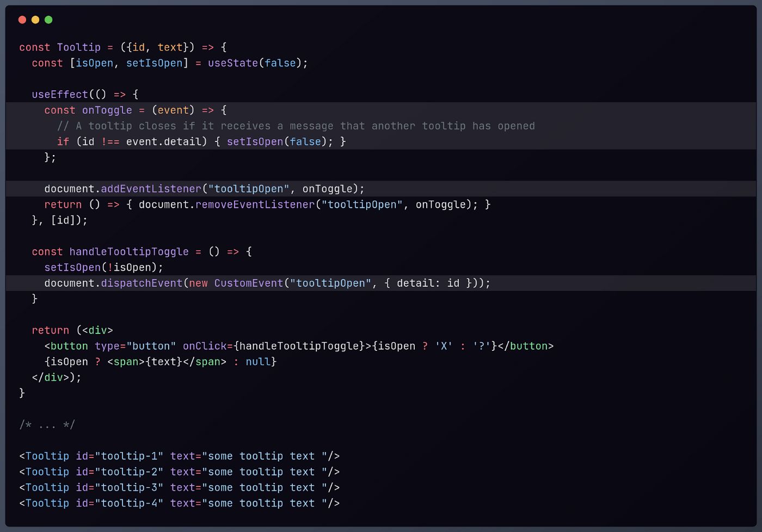Click 'onClick' attribute on the button element
The width and height of the screenshot is (762, 532).
click(205, 346)
